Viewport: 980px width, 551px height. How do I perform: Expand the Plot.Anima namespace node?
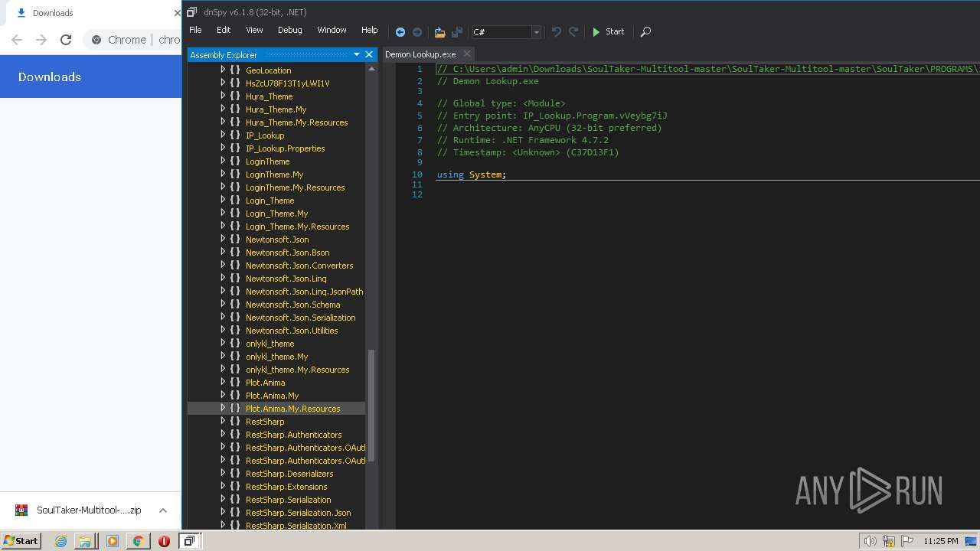(223, 382)
